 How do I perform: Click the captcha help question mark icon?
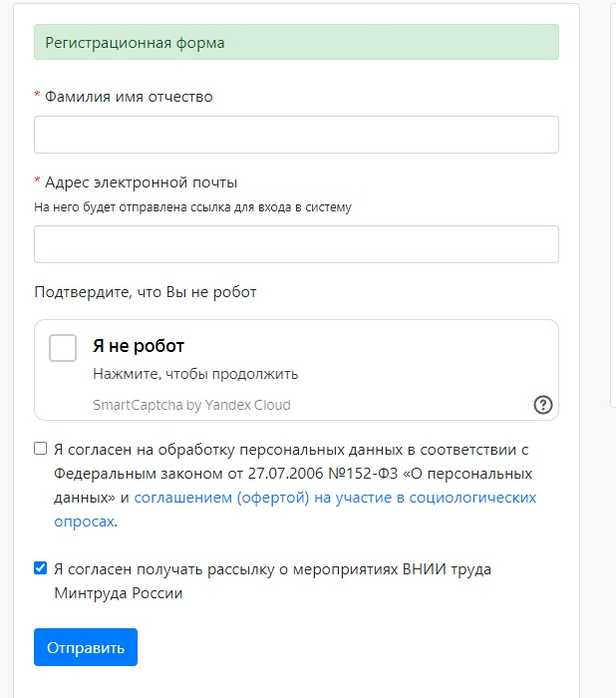(x=543, y=404)
